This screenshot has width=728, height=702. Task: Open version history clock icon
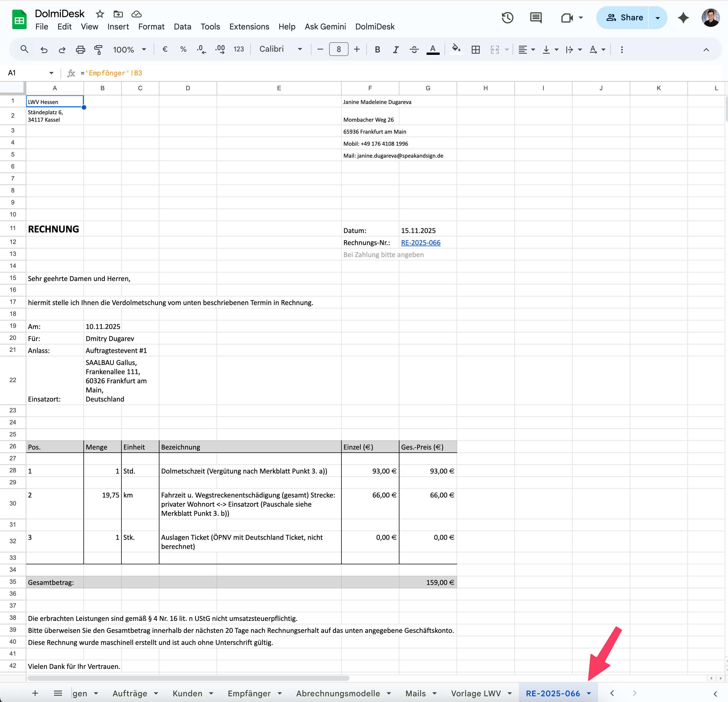(x=507, y=17)
